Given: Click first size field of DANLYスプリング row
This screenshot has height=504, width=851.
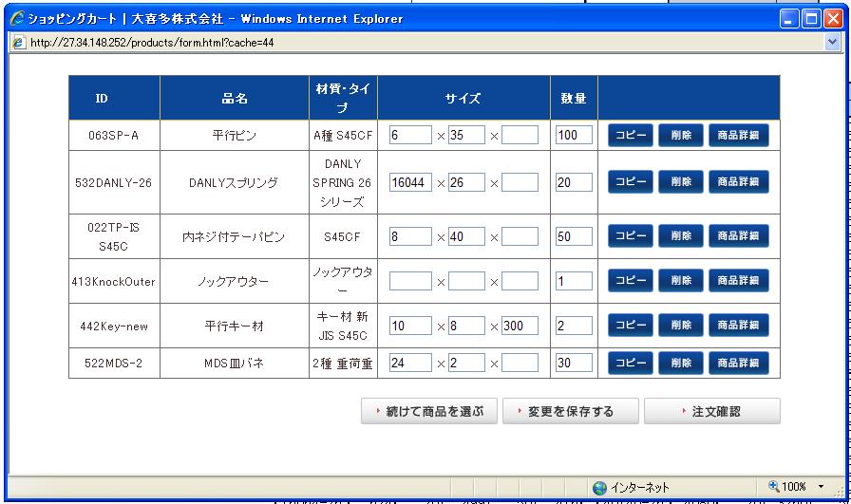Looking at the screenshot, I should [x=409, y=182].
